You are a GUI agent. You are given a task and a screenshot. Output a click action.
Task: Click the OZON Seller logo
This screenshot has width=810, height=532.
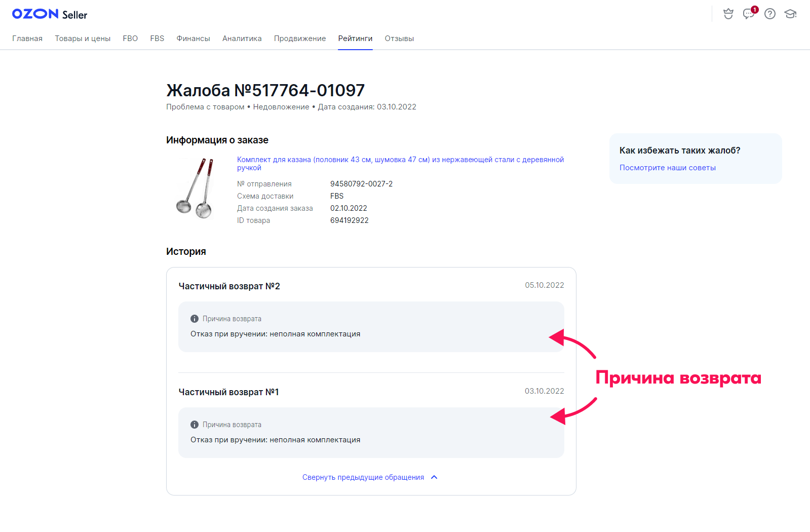click(x=50, y=14)
